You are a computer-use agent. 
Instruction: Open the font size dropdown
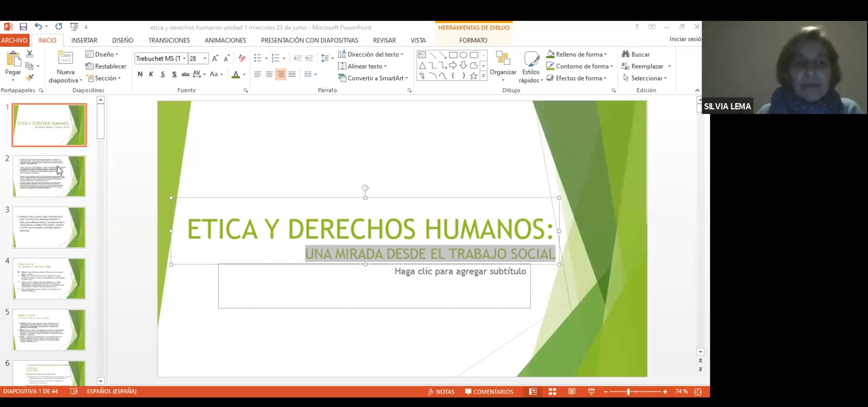pyautogui.click(x=205, y=58)
